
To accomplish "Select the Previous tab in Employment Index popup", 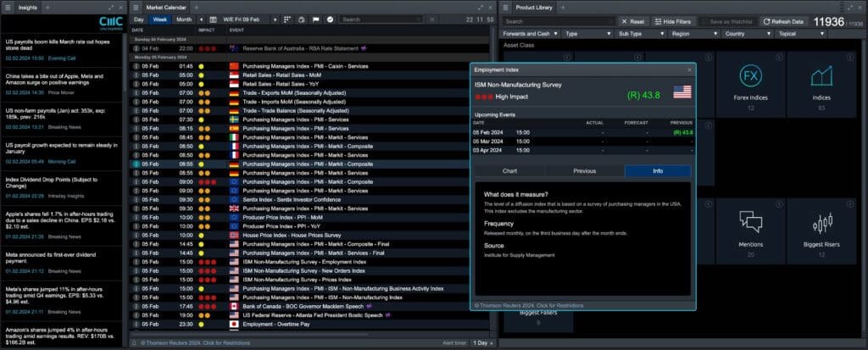I will [x=584, y=170].
